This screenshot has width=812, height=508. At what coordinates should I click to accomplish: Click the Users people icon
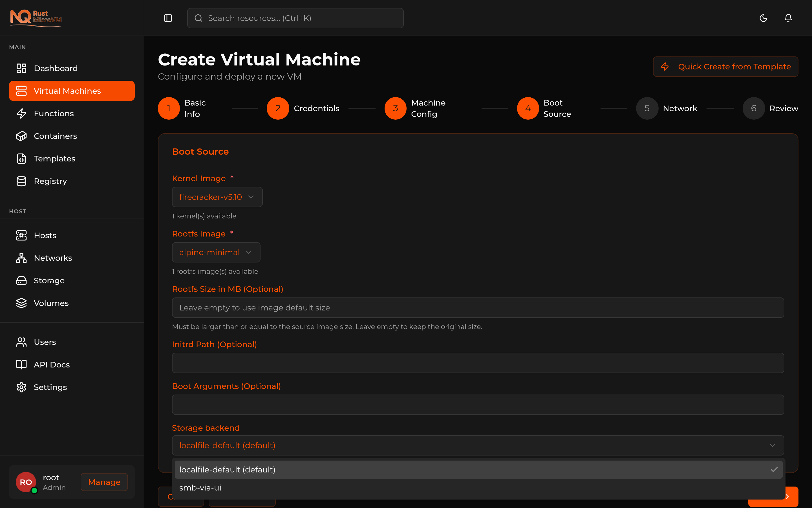[21, 342]
